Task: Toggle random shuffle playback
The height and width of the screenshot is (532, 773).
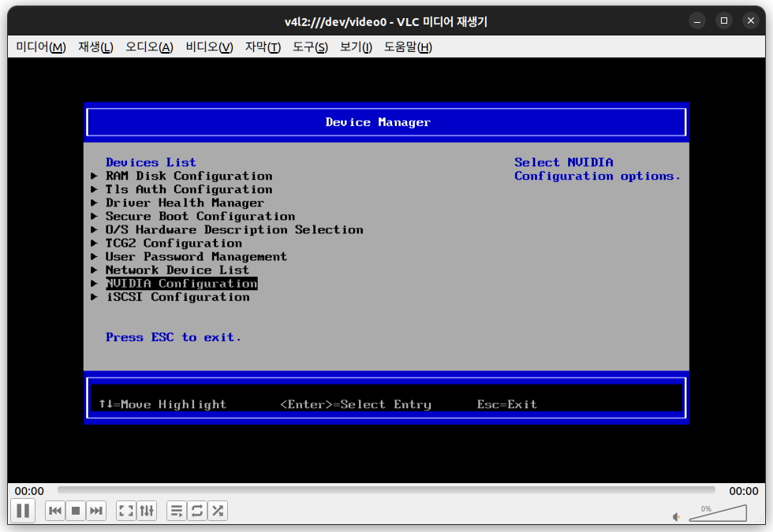Action: point(218,511)
